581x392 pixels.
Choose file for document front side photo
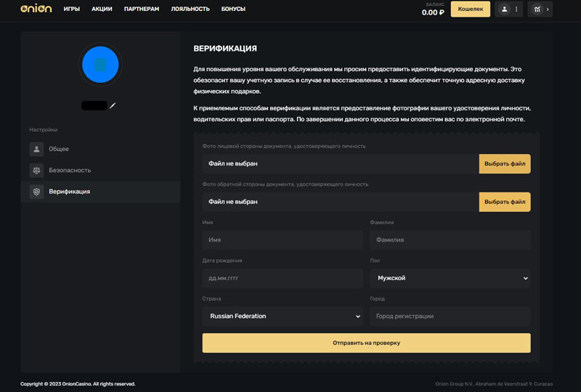point(505,163)
